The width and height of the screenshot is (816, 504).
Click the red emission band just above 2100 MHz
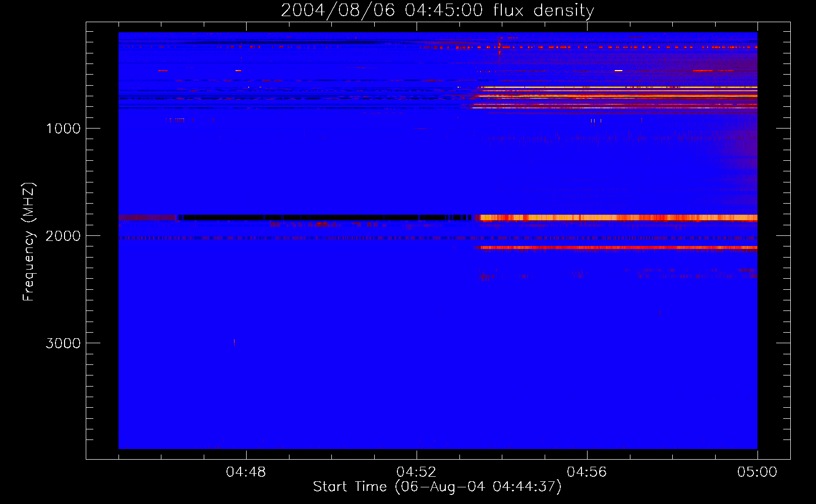[618, 247]
